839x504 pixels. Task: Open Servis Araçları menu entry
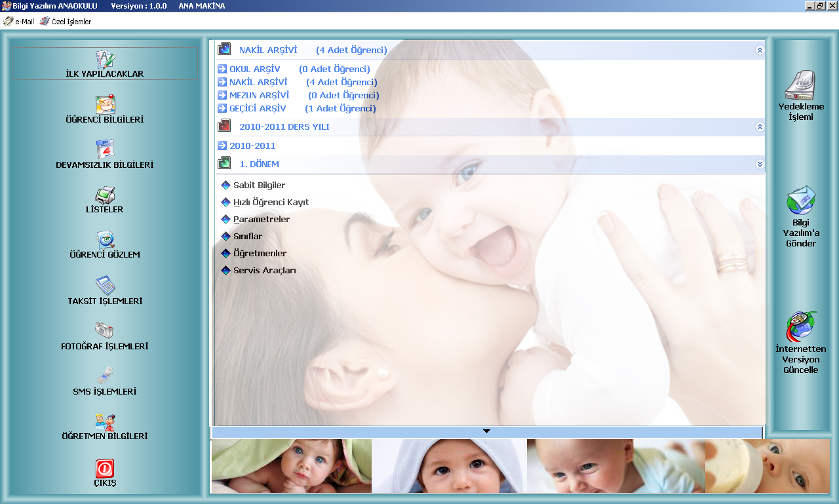tap(265, 271)
